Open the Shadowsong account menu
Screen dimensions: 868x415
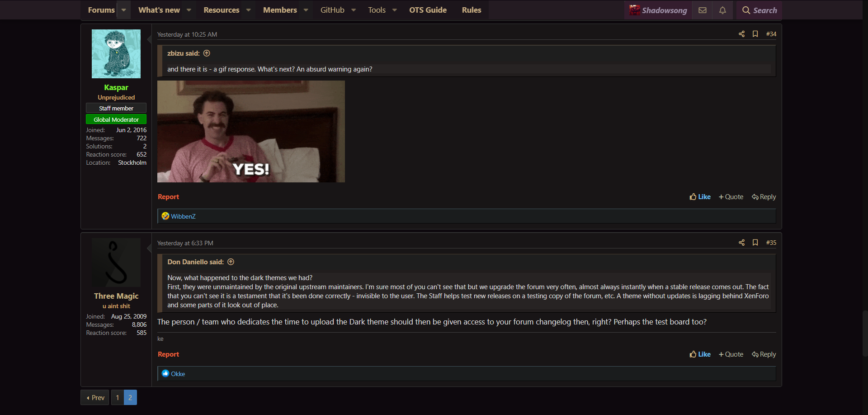658,10
